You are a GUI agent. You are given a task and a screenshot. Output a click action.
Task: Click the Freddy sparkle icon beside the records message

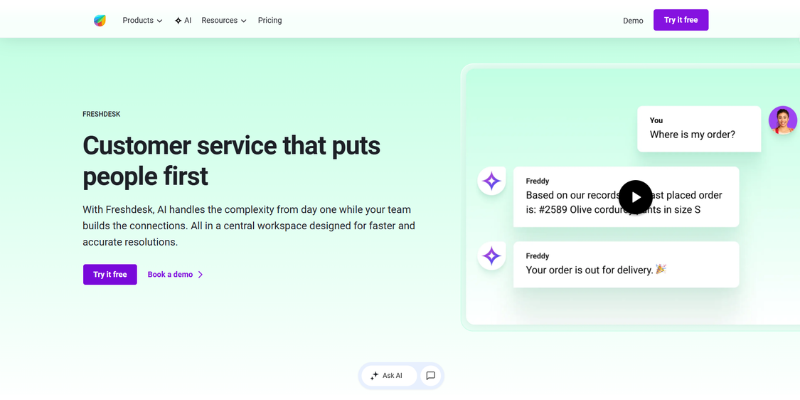[491, 181]
